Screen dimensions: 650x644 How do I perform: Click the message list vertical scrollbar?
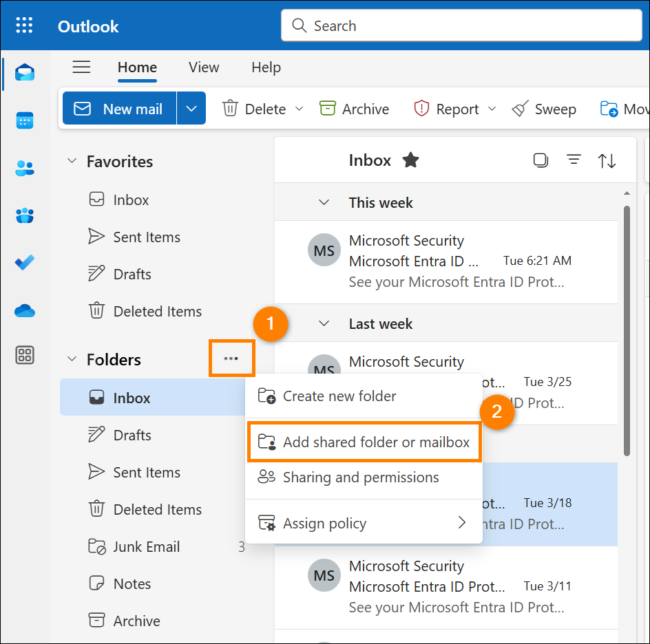(627, 330)
